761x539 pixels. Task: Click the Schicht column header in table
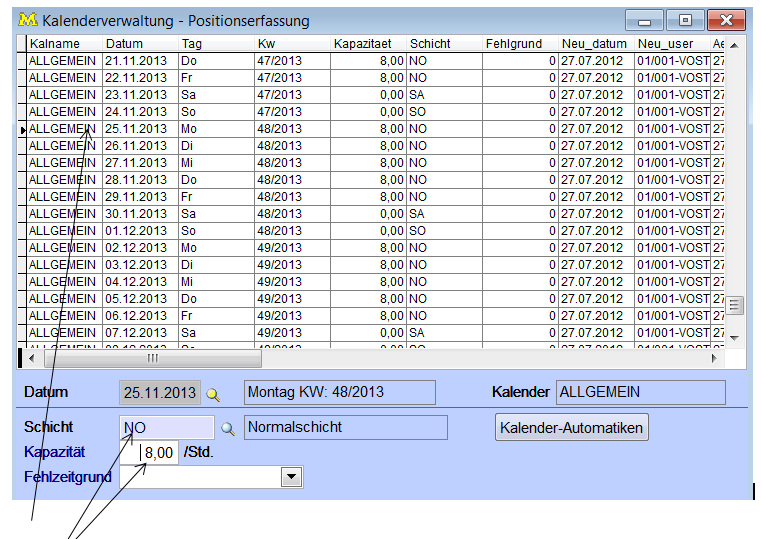tap(443, 44)
